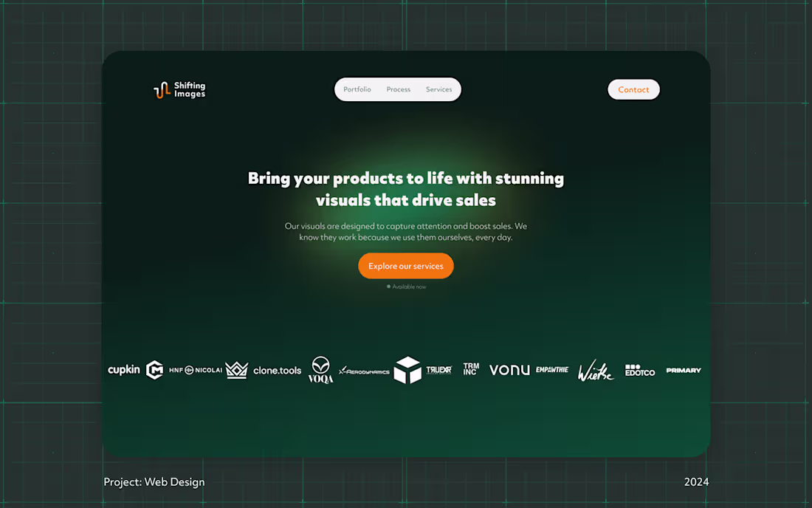Viewport: 812px width, 508px height.
Task: Select the Process navigation item
Action: click(x=398, y=89)
